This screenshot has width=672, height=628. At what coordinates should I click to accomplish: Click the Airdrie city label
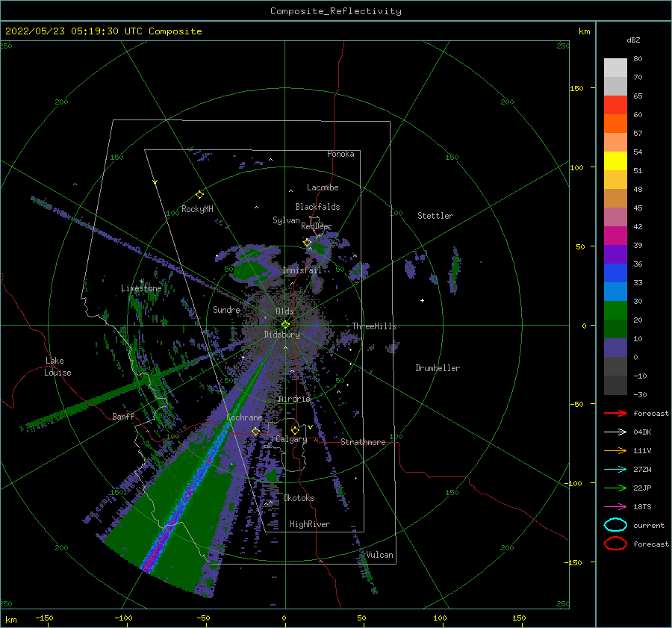tap(294, 399)
